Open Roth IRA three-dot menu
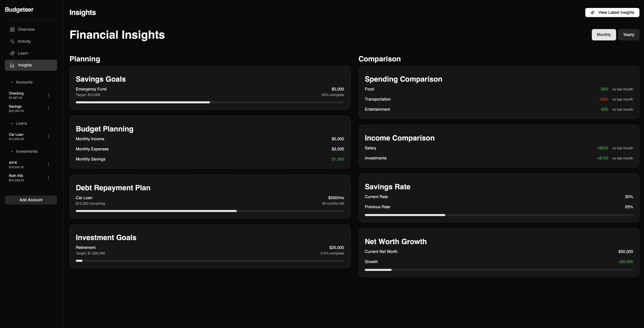Image resolution: width=644 pixels, height=328 pixels. (49, 178)
